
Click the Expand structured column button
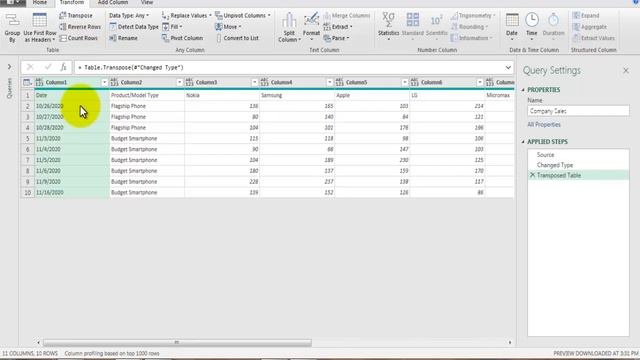point(586,16)
